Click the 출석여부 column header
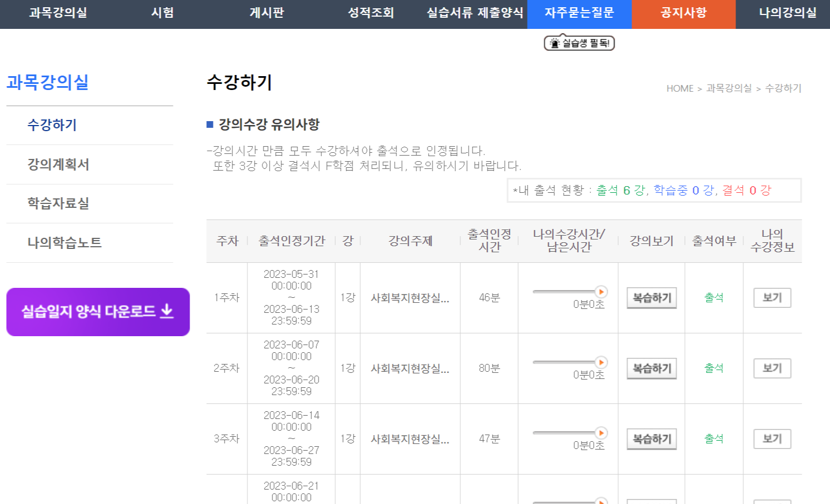Image resolution: width=830 pixels, height=504 pixels. coord(714,241)
